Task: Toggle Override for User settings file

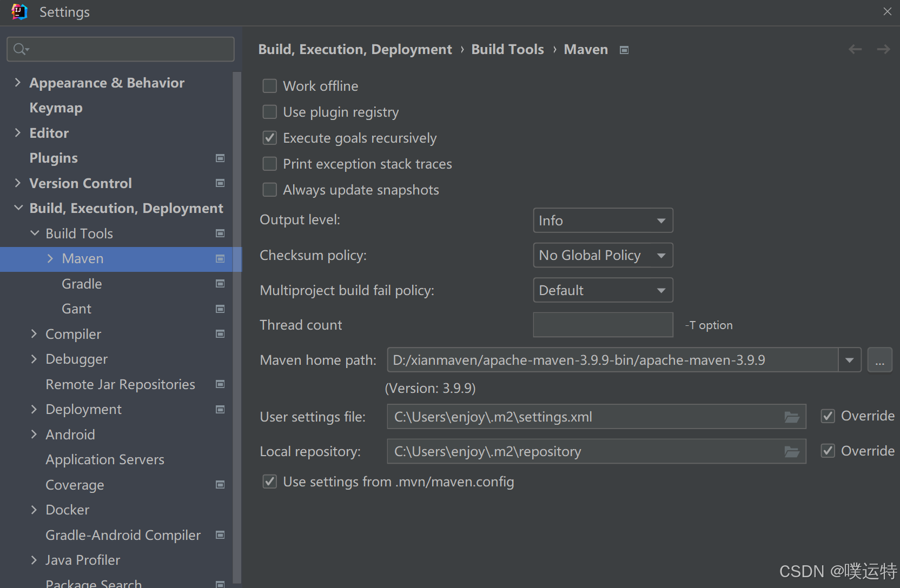Action: 828,416
